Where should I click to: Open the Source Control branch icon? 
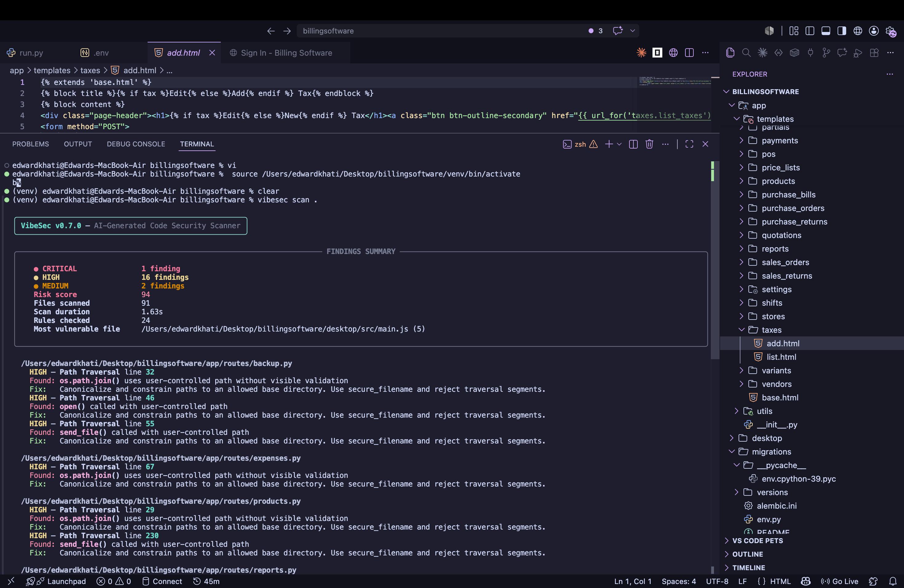coord(826,53)
